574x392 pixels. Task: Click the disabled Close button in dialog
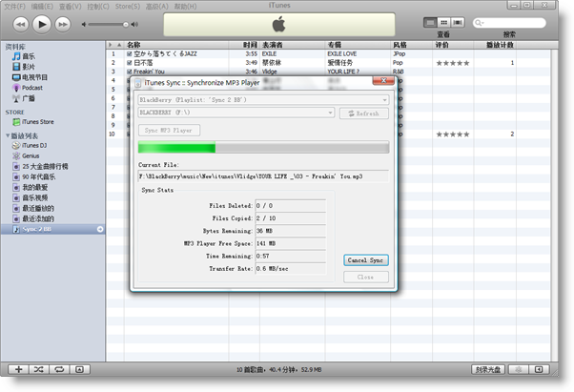[x=366, y=278]
